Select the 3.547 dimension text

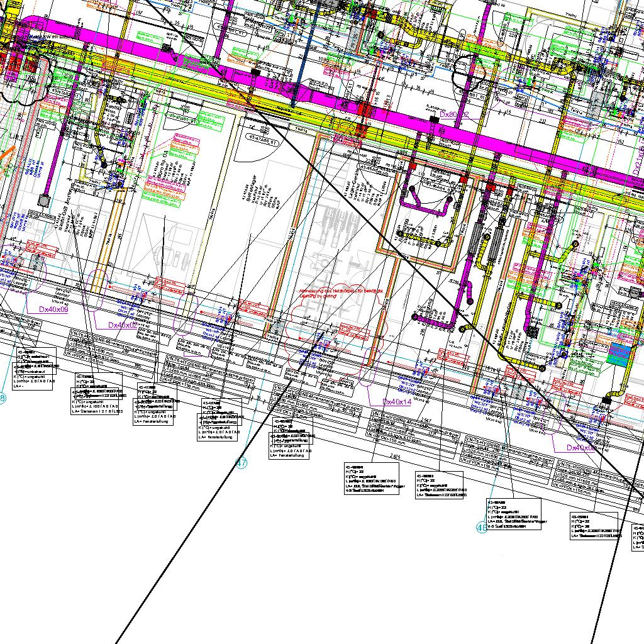(426, 420)
